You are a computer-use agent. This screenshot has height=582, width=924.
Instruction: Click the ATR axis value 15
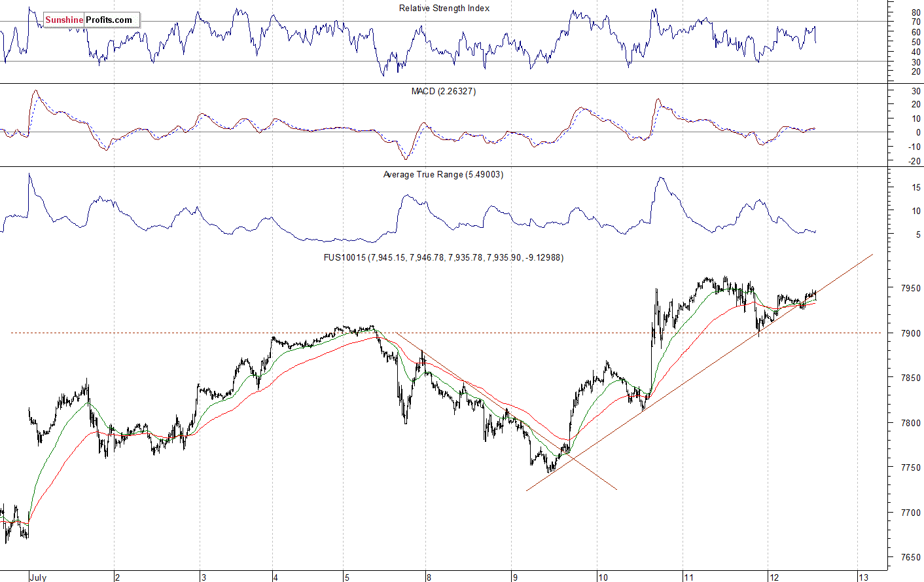tap(916, 188)
